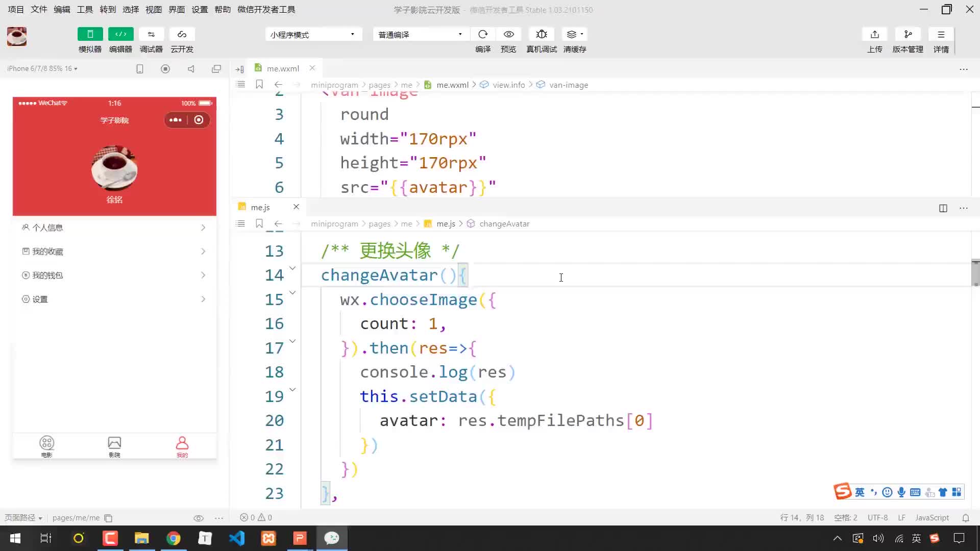Viewport: 980px width, 551px height.
Task: Click the real device test icon
Action: tap(542, 34)
